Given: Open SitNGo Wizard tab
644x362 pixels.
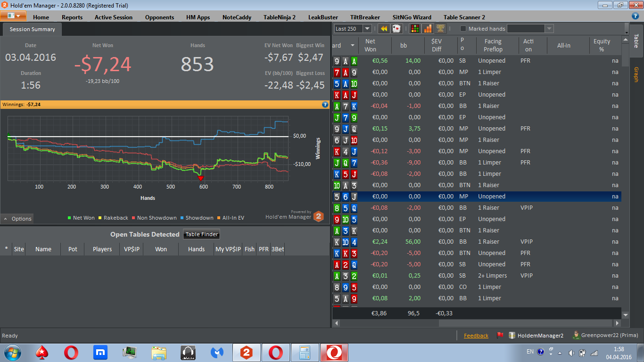Looking at the screenshot, I should (x=412, y=17).
